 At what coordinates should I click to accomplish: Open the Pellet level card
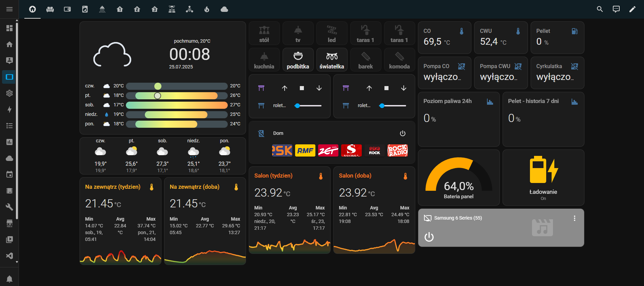coord(557,37)
